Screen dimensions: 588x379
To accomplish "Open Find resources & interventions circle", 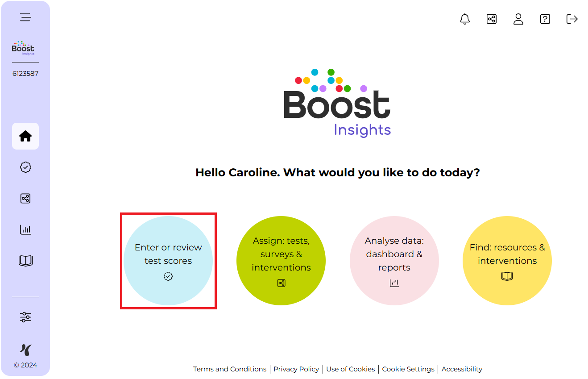I will pyautogui.click(x=507, y=261).
